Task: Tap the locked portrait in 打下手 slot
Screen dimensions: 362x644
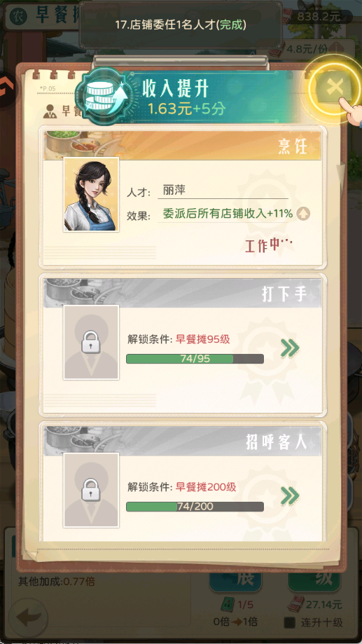Action: tap(91, 342)
